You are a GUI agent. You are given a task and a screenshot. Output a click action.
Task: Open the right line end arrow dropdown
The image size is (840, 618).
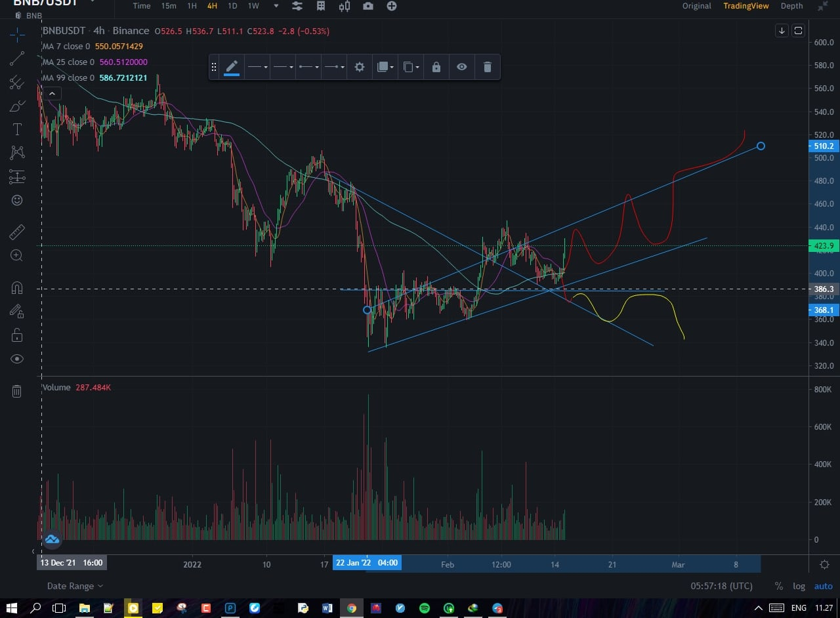click(334, 67)
